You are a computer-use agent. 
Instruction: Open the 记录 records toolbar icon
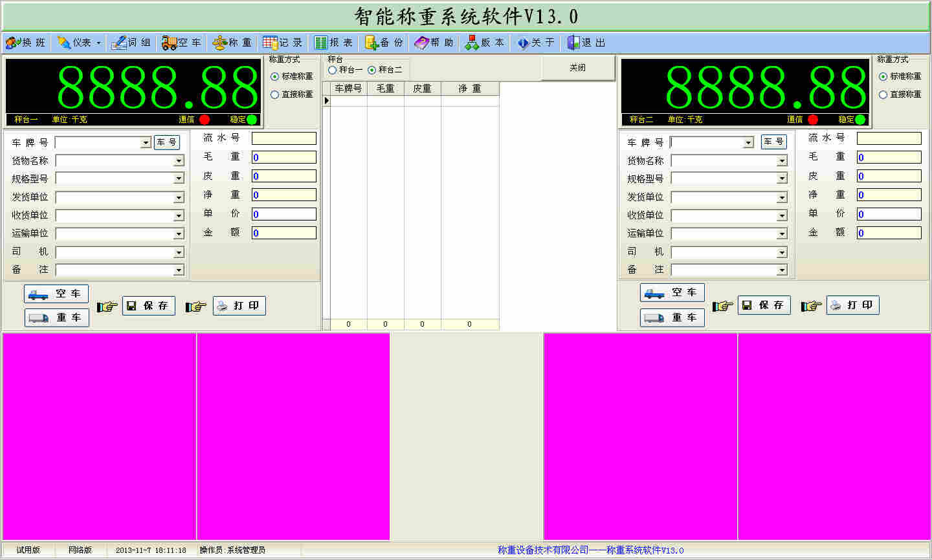click(271, 43)
